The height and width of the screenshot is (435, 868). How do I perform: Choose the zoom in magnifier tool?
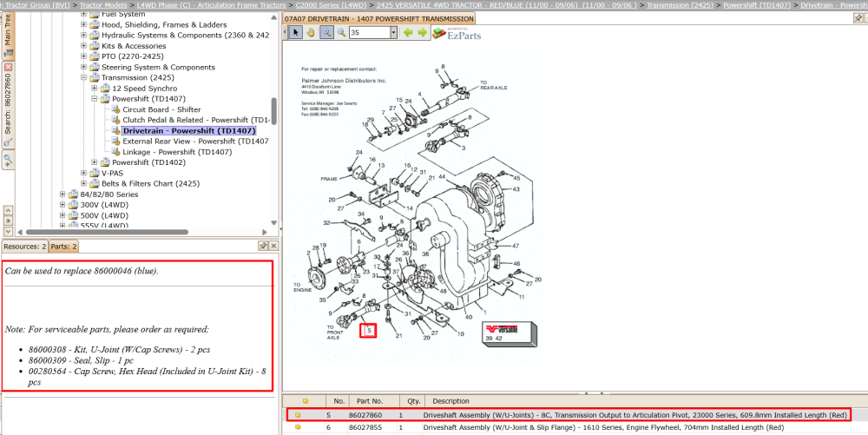[x=326, y=32]
